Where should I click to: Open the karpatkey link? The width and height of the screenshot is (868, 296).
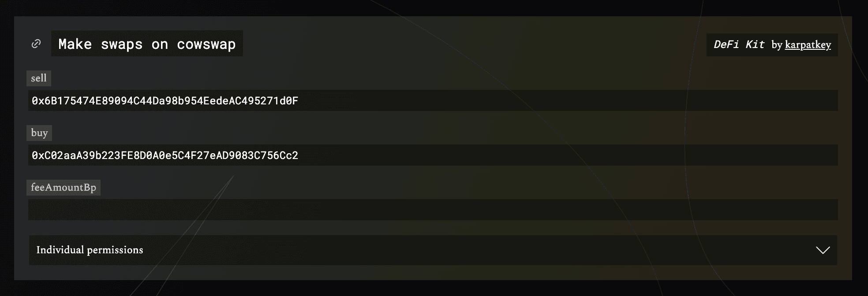tap(808, 45)
